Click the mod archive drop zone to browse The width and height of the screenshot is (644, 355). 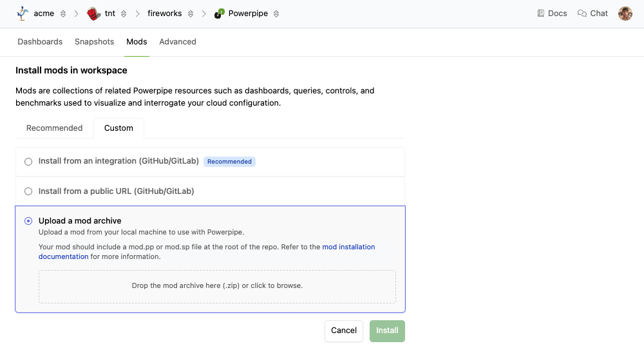pos(217,286)
